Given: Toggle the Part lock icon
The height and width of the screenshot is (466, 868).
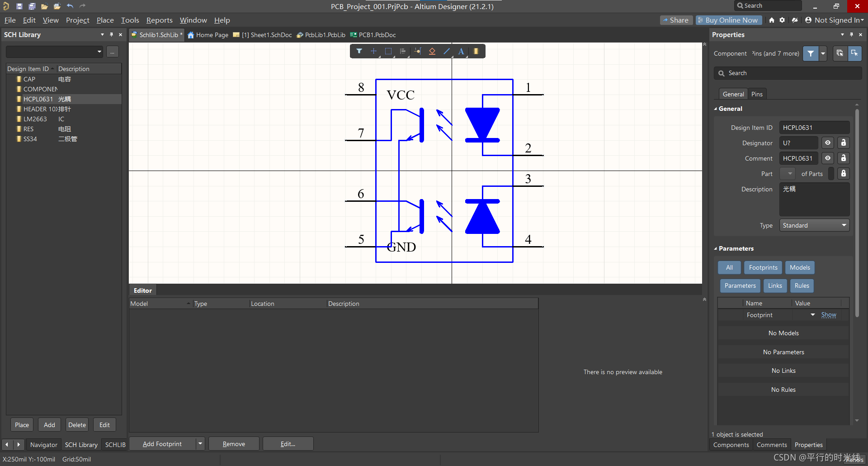Looking at the screenshot, I should (844, 174).
